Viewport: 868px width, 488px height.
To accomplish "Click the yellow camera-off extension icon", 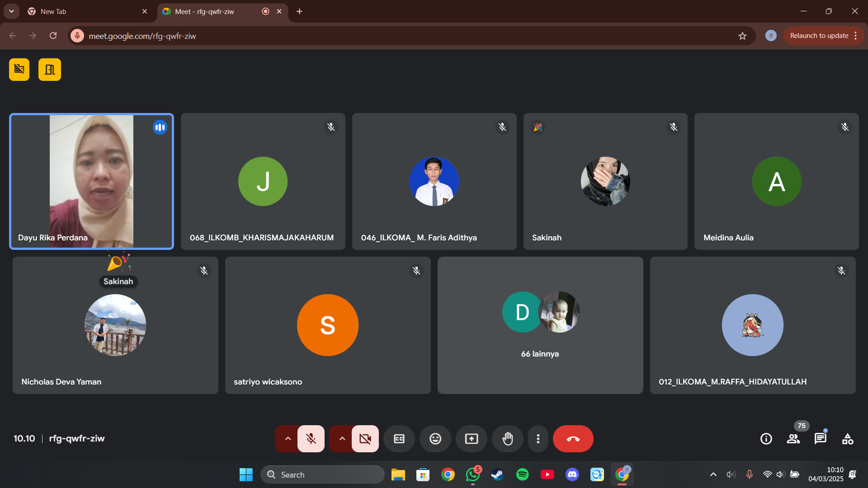I will (x=19, y=70).
